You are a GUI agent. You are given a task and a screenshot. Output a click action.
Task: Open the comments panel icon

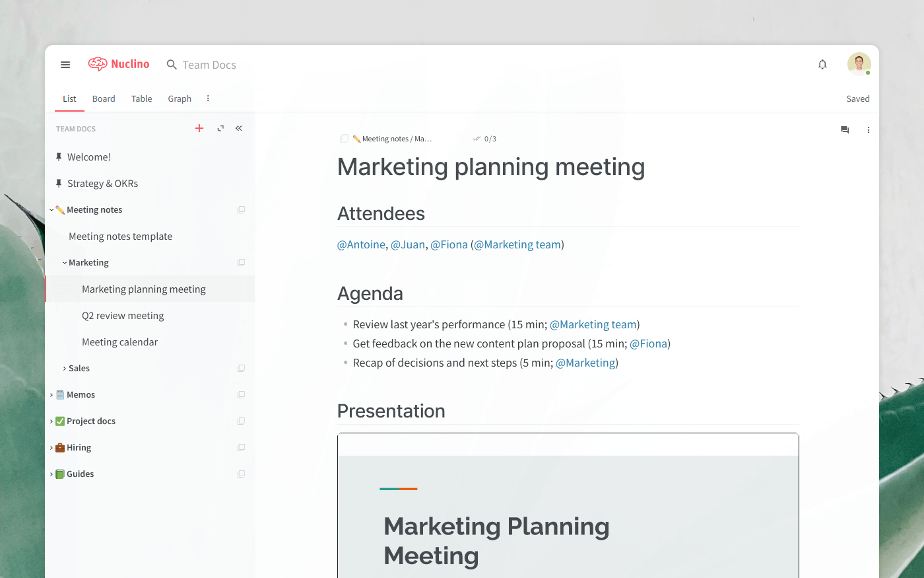tap(845, 130)
